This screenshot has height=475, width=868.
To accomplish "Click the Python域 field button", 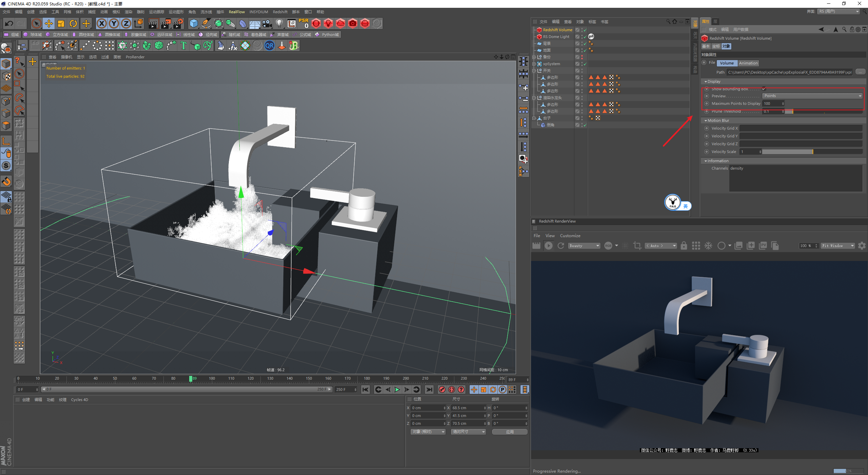I will (327, 35).
